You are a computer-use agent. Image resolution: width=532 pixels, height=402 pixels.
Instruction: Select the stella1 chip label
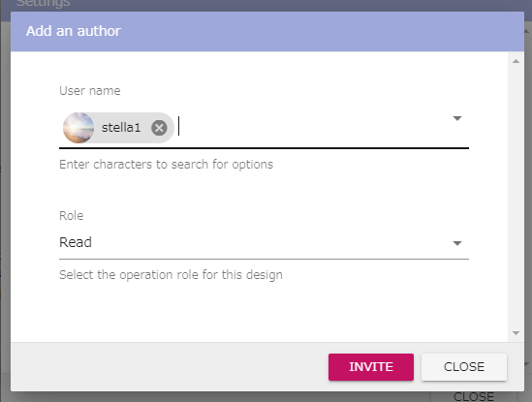[x=121, y=128]
